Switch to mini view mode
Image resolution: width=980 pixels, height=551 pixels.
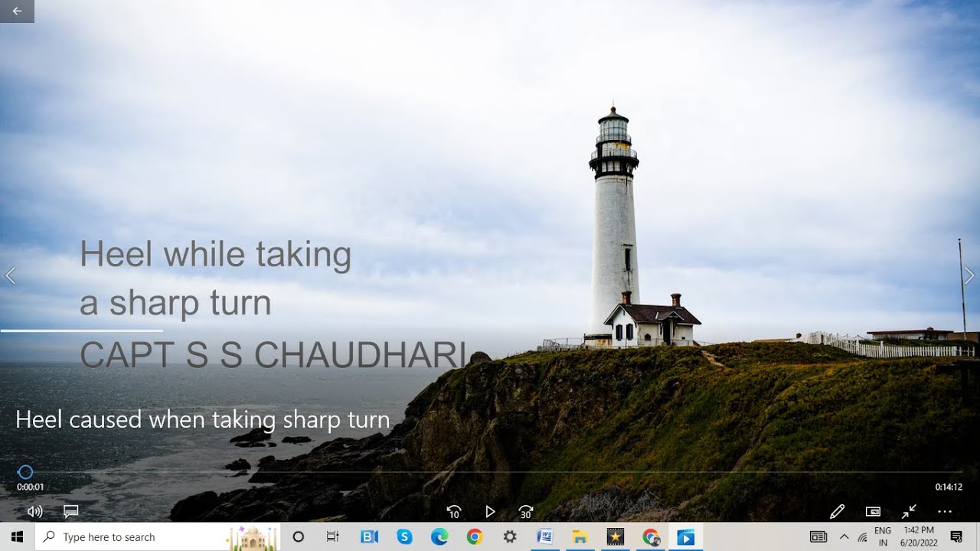[x=873, y=511]
